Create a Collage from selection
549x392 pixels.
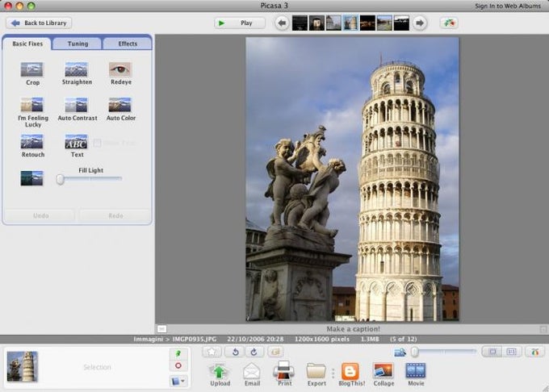(383, 374)
